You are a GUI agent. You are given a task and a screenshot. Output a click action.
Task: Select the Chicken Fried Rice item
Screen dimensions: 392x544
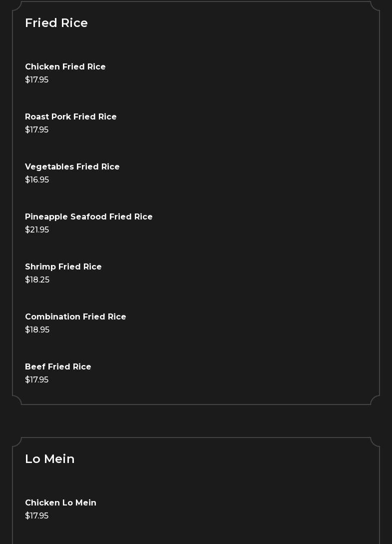tap(65, 67)
